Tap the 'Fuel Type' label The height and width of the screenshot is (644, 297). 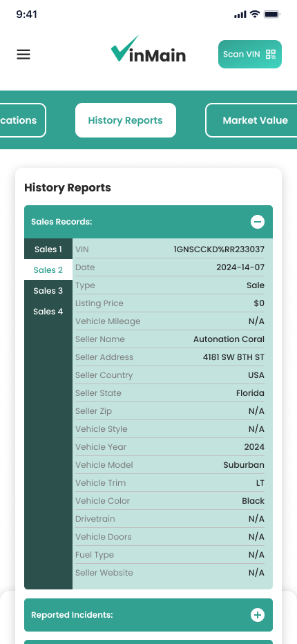[x=95, y=555]
